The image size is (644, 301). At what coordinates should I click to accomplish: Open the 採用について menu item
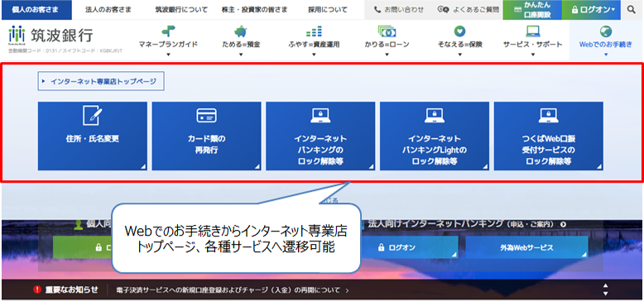328,10
